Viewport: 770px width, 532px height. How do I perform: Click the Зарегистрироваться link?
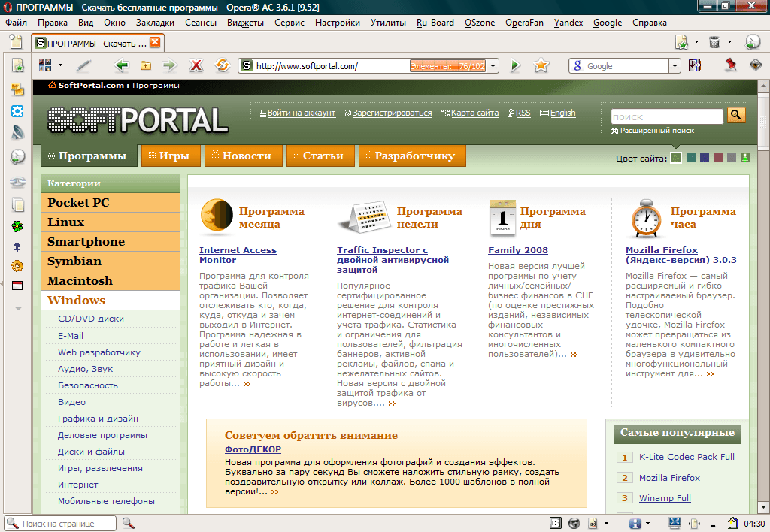click(x=392, y=113)
